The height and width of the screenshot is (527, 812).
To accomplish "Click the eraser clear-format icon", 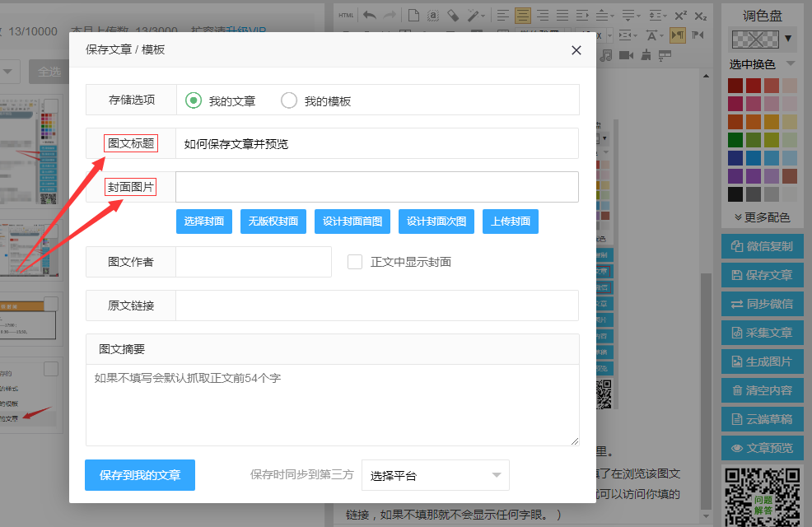I will click(x=452, y=15).
